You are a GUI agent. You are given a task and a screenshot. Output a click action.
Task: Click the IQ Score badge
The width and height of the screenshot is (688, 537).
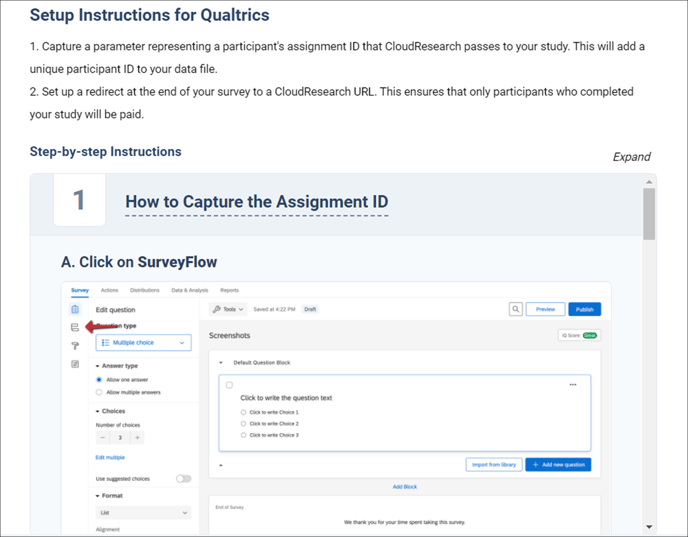point(579,335)
